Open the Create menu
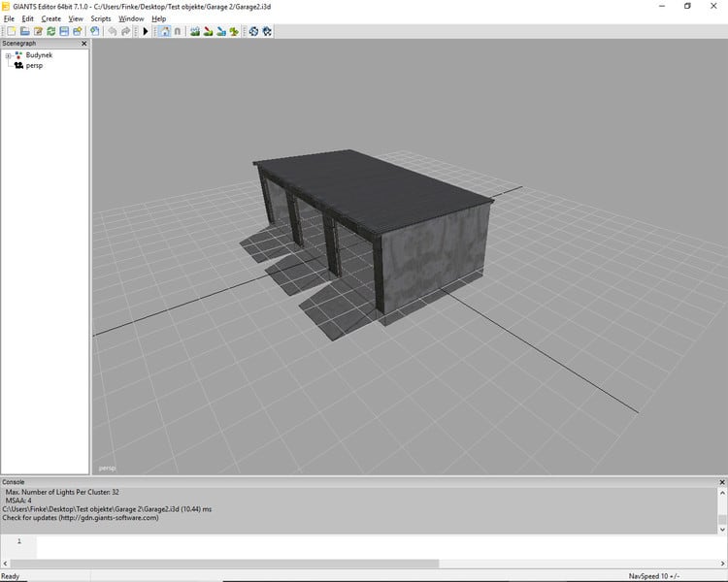Viewport: 728px width, 582px height. [x=50, y=18]
